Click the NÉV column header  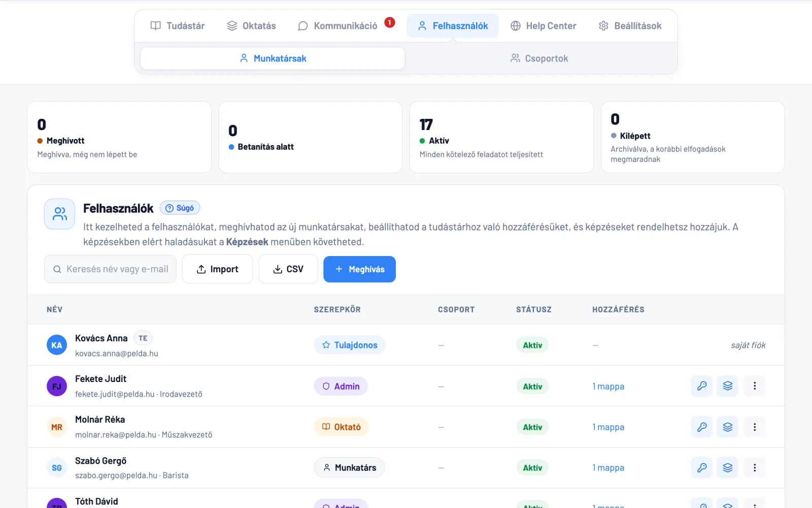click(x=55, y=309)
